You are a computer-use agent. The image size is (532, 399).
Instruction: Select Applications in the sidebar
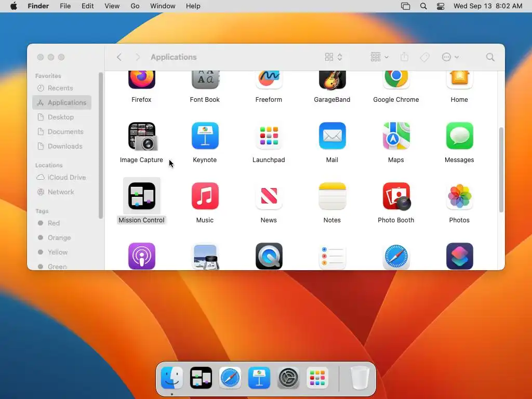click(62, 102)
